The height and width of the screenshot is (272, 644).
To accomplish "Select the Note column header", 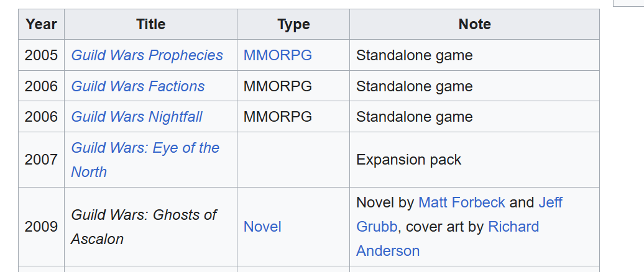I will point(474,24).
